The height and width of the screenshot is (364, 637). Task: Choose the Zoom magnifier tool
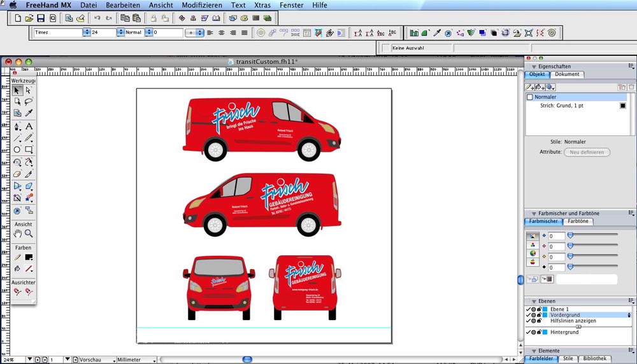[29, 234]
